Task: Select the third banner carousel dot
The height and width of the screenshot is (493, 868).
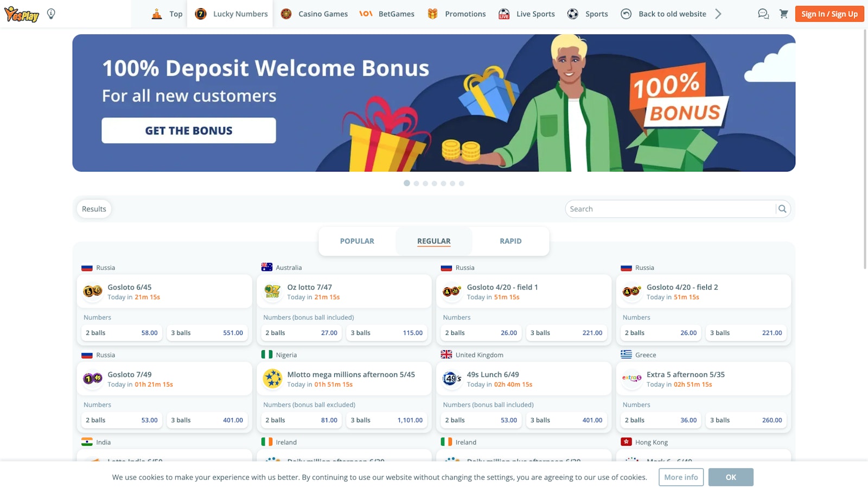Action: pyautogui.click(x=425, y=184)
